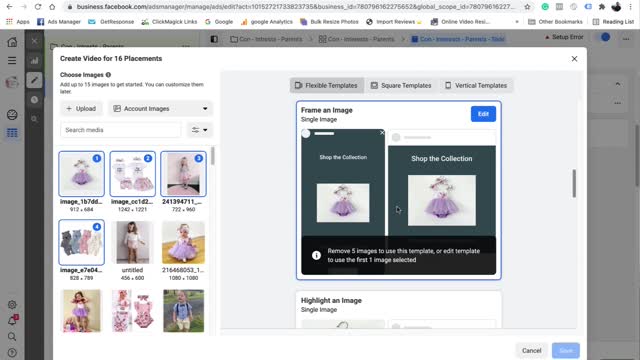Open Reading List

[613, 22]
